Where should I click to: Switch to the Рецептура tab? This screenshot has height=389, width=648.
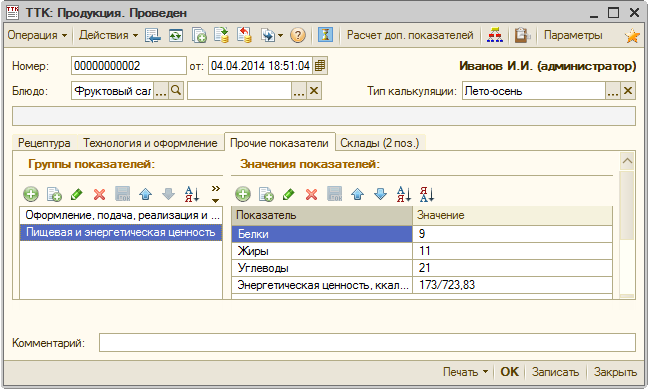44,143
